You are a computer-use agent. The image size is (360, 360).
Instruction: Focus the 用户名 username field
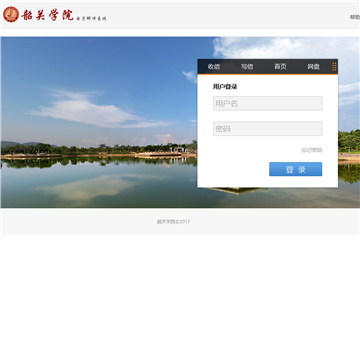point(268,103)
